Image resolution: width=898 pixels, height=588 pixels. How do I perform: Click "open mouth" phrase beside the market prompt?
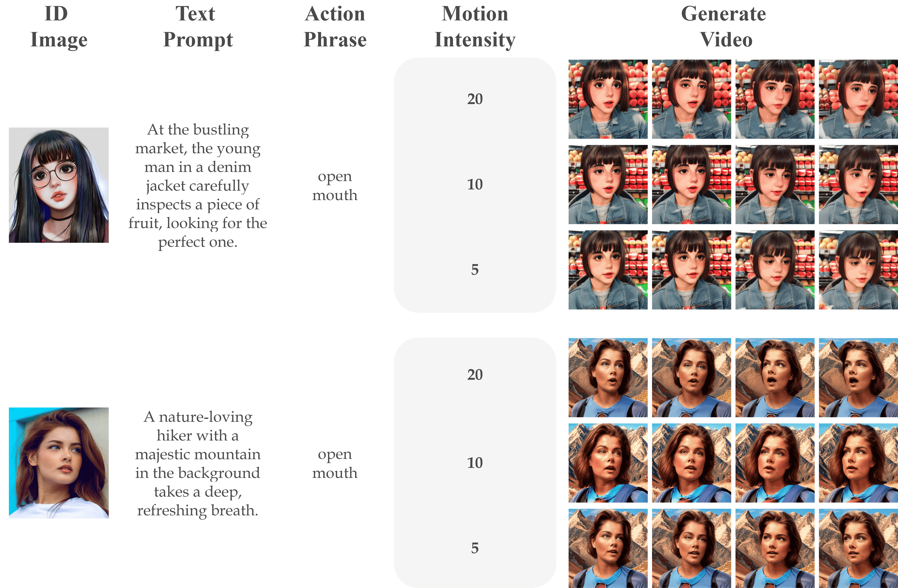pyautogui.click(x=335, y=185)
